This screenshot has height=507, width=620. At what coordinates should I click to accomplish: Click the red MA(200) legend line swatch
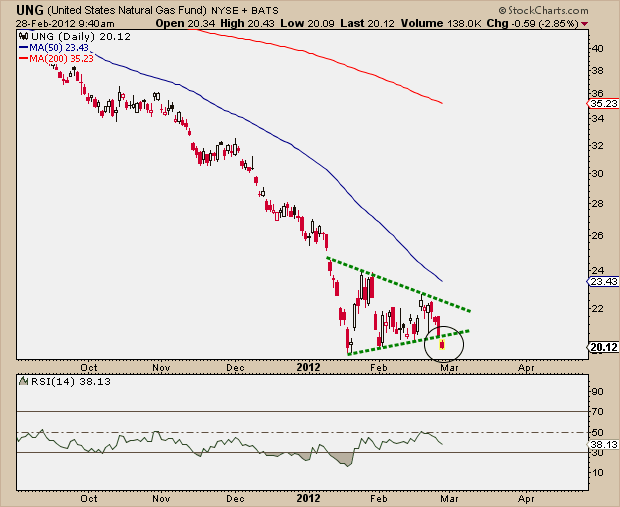(x=24, y=59)
